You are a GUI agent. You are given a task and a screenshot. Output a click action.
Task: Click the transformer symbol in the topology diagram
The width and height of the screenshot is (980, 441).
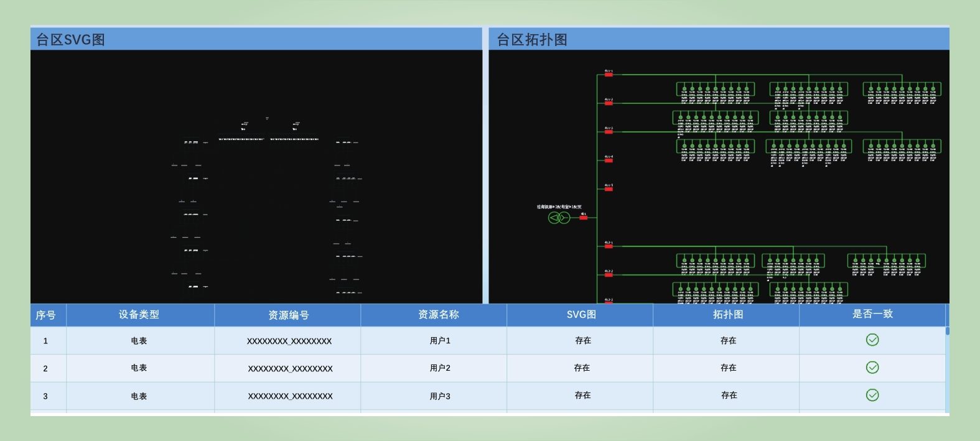click(559, 218)
